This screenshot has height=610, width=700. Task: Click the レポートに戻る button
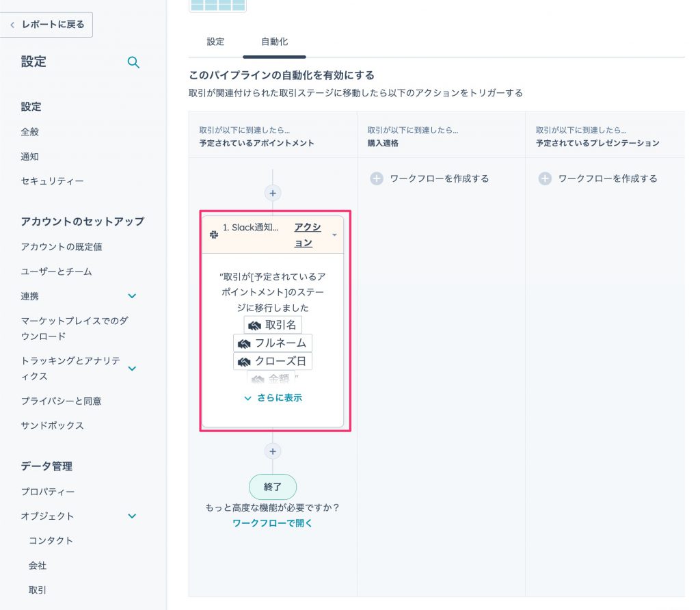pos(46,25)
